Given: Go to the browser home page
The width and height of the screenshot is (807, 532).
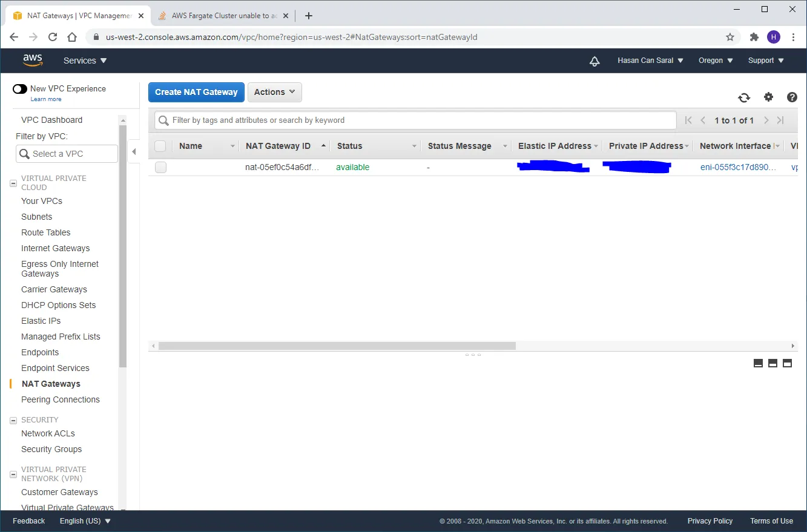Looking at the screenshot, I should coord(72,37).
